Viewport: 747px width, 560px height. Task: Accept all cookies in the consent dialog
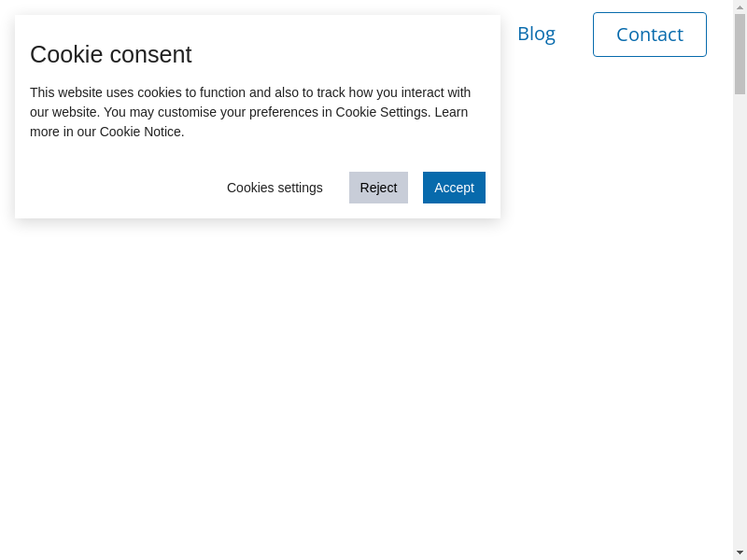point(454,188)
